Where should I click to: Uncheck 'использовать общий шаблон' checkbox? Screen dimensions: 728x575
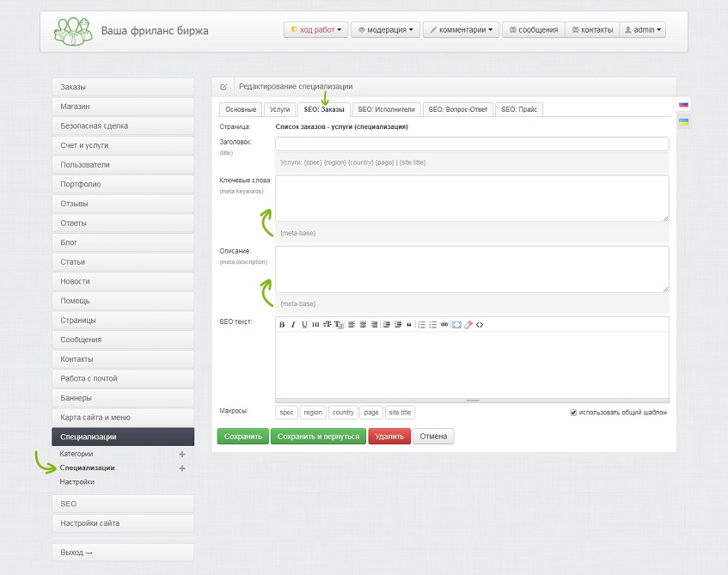tap(573, 413)
